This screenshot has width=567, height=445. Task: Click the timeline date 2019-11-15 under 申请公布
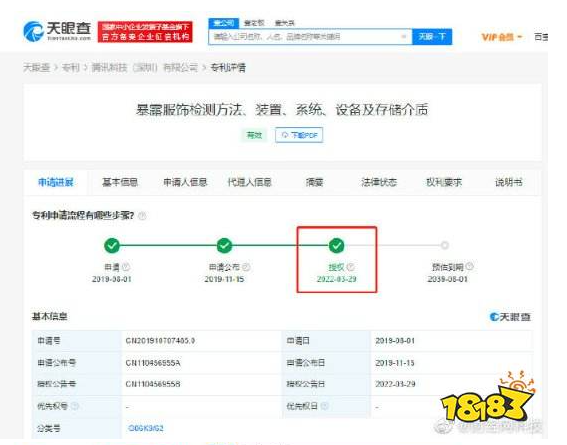224,279
